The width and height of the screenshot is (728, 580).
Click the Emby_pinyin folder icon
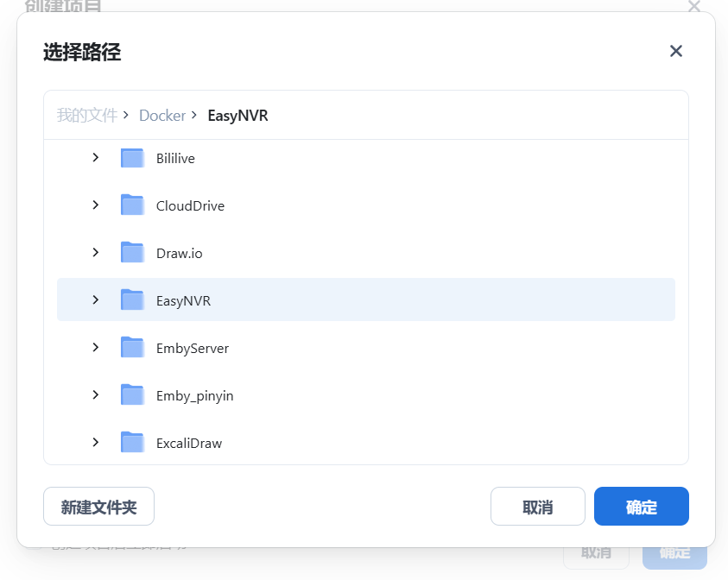tap(132, 395)
